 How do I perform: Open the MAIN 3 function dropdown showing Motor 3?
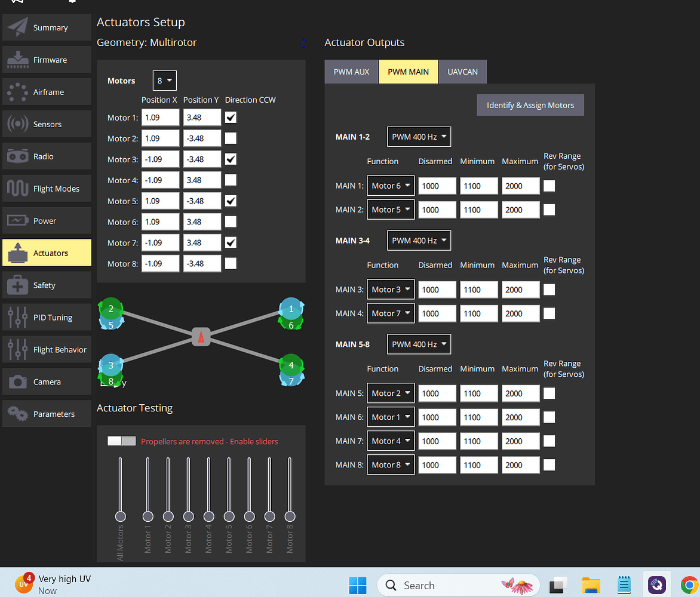tap(390, 289)
